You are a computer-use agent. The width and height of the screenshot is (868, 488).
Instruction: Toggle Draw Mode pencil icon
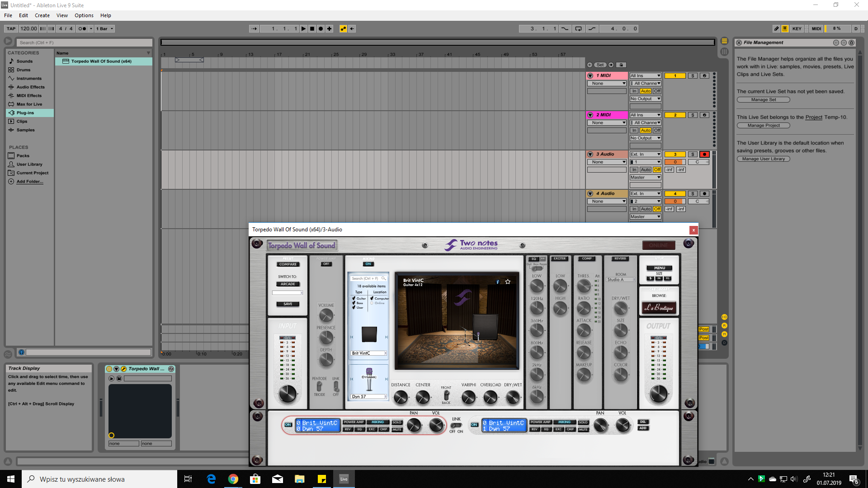pos(776,28)
